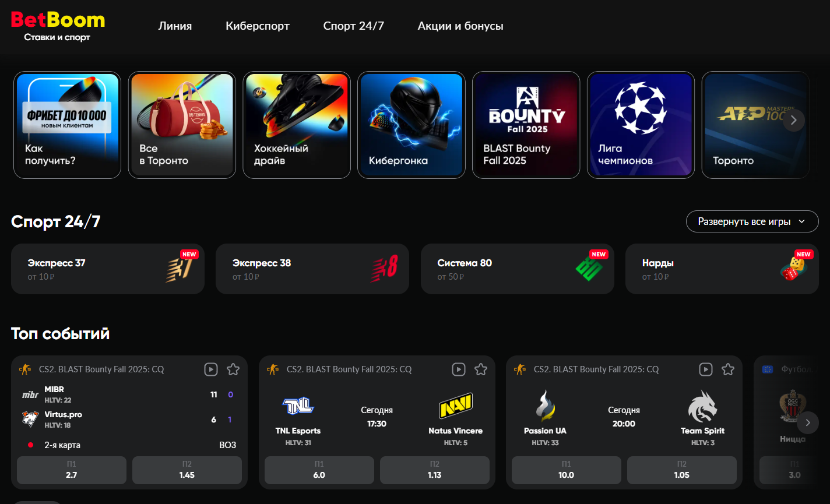Click the MIBR team logo
This screenshot has width=830, height=504.
[x=30, y=394]
